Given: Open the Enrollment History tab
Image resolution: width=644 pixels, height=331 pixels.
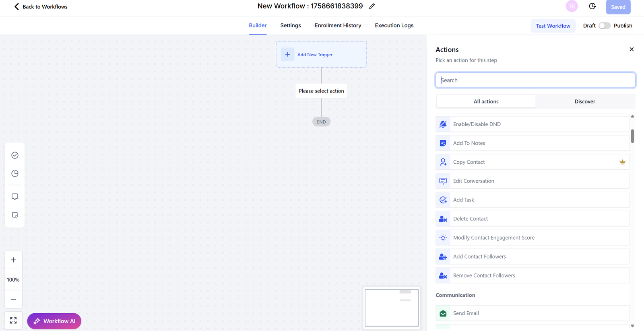Looking at the screenshot, I should 338,25.
